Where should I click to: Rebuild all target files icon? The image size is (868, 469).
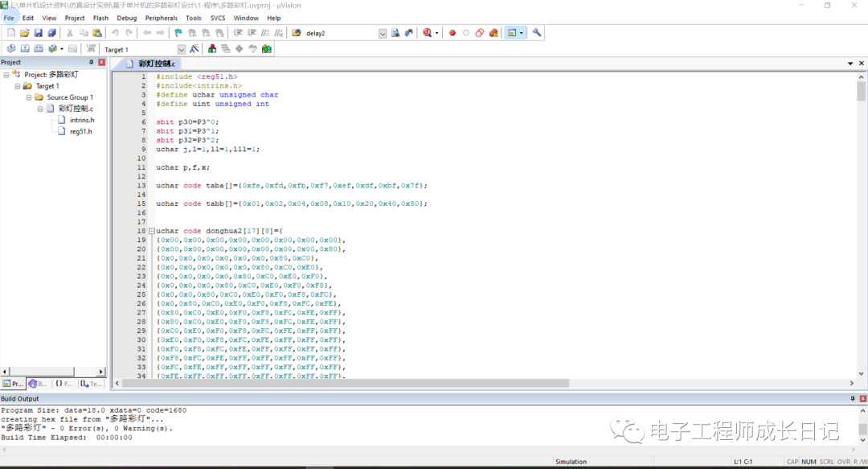(x=39, y=49)
